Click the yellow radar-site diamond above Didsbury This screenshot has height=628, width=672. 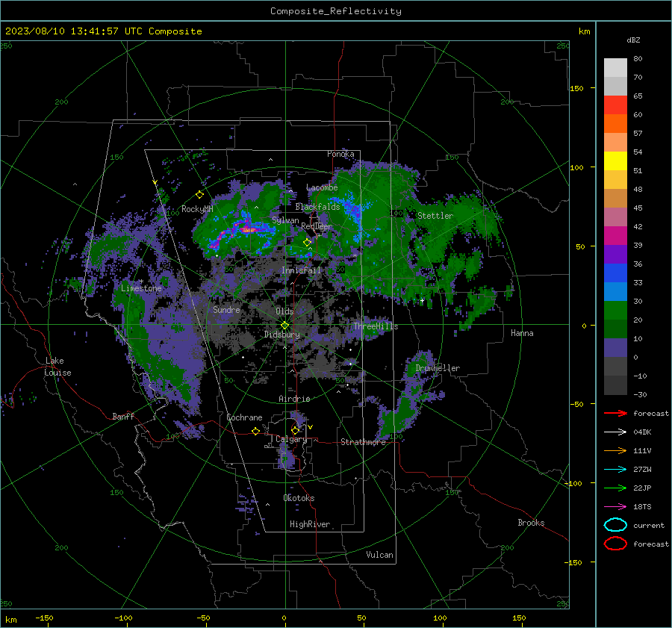[284, 325]
